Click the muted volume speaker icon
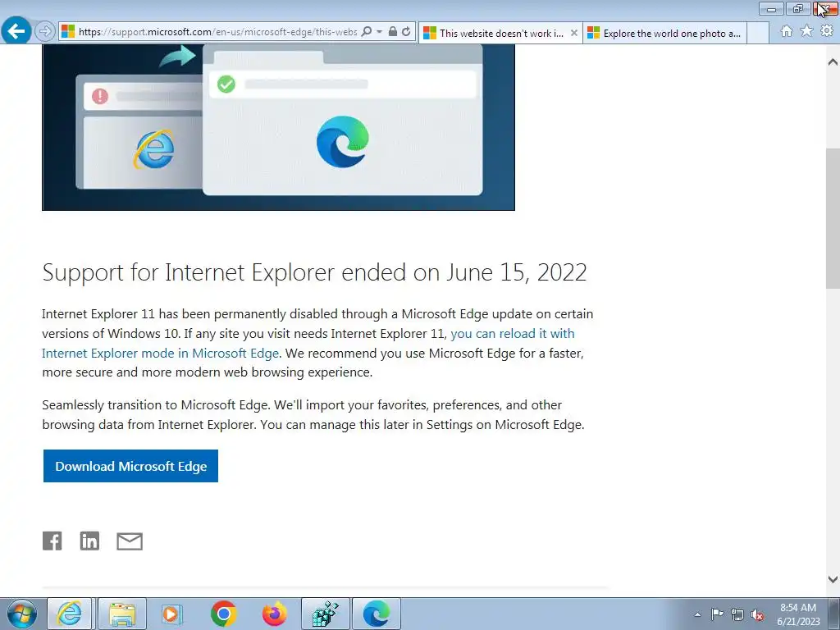The height and width of the screenshot is (630, 840). tap(757, 614)
